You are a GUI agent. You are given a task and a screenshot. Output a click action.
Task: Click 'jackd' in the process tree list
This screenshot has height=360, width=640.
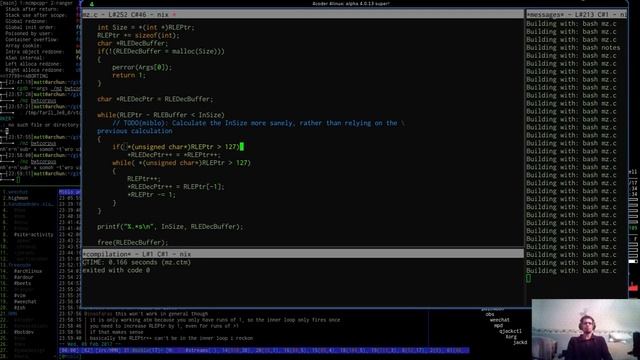520,342
